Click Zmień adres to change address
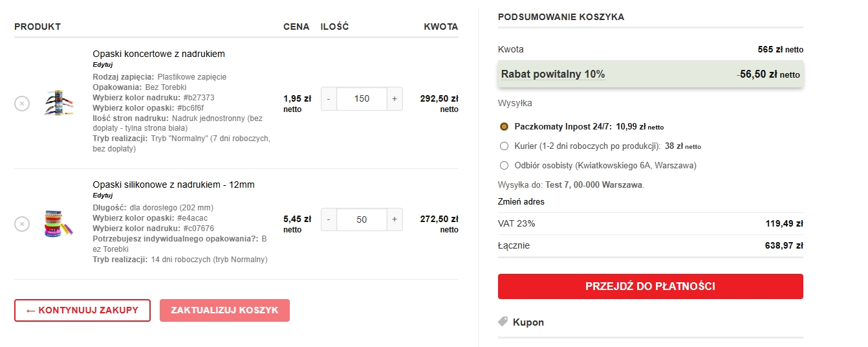This screenshot has height=347, width=868. (x=521, y=201)
